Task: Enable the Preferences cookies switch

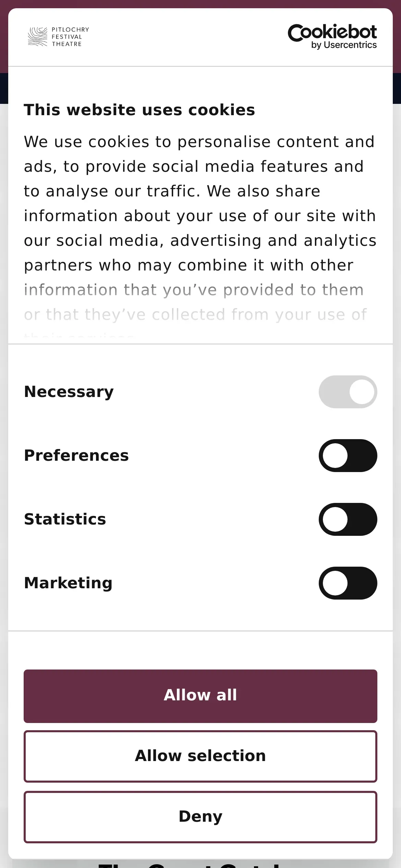Action: coord(348,456)
